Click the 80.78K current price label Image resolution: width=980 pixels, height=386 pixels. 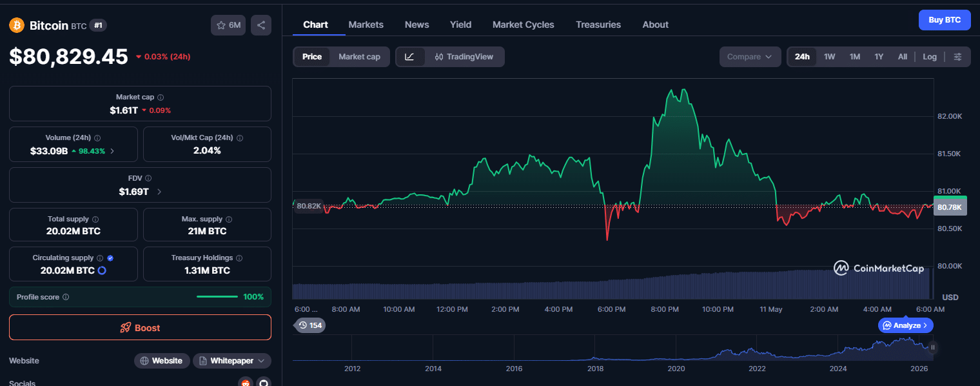pos(950,207)
